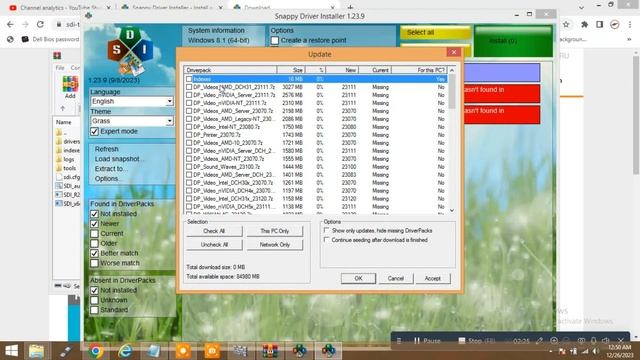The width and height of the screenshot is (640, 360).
Task: Open the Language dropdown showing English
Action: [x=132, y=101]
